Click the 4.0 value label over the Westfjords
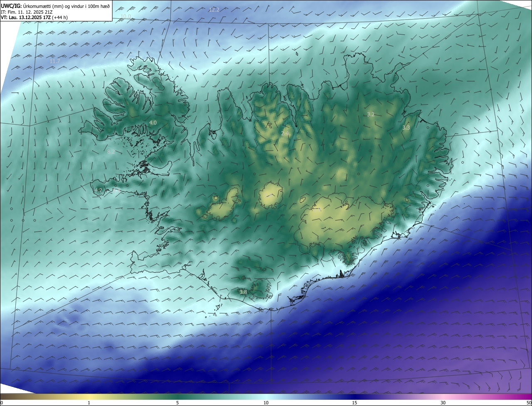 click(153, 123)
